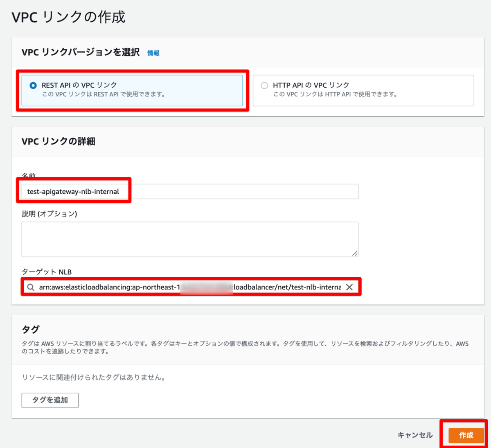
Task: Select the HTTP API の VPC リンク radio button
Action: pyautogui.click(x=264, y=85)
